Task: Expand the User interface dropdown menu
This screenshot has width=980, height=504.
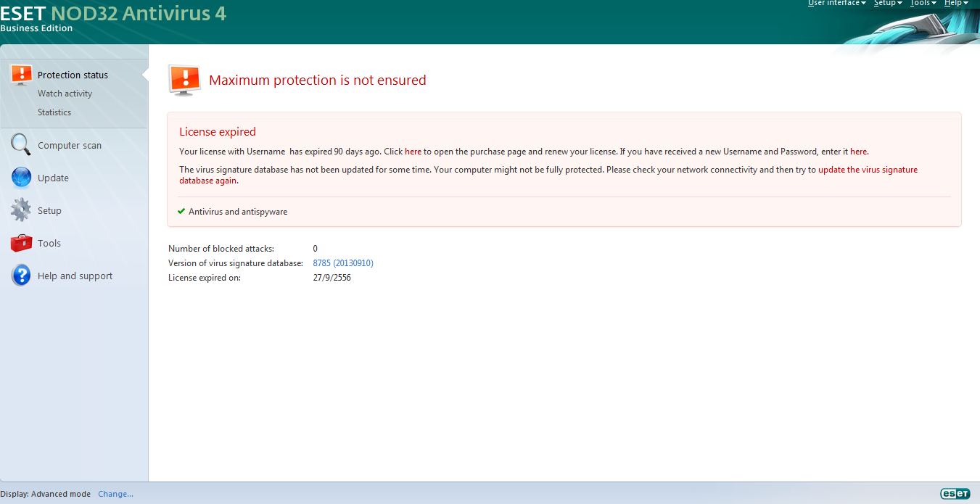Action: click(837, 4)
